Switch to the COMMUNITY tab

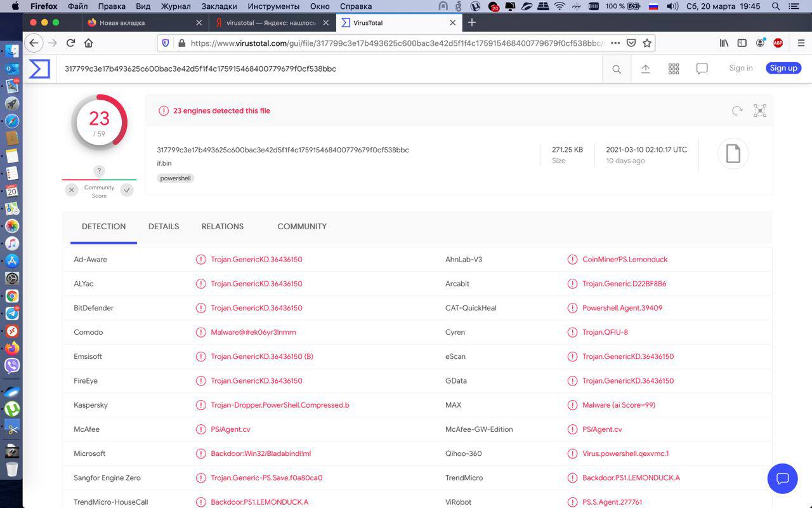(302, 227)
